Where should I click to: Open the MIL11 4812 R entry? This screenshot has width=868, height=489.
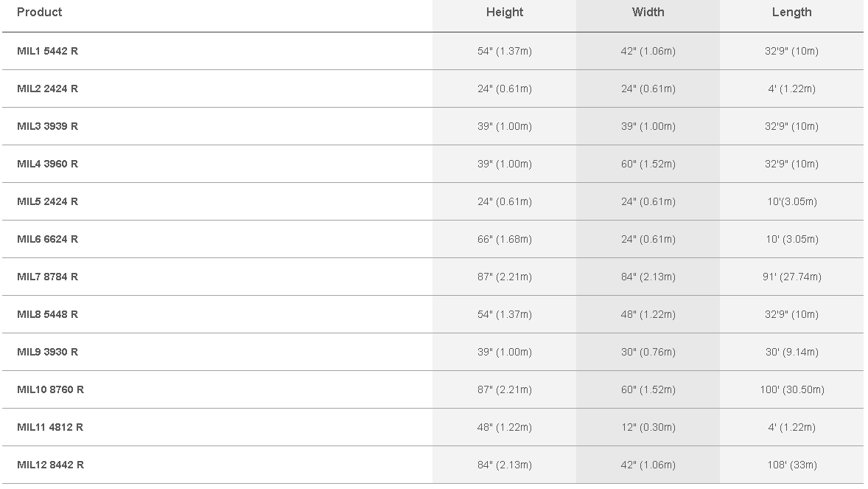pos(50,427)
